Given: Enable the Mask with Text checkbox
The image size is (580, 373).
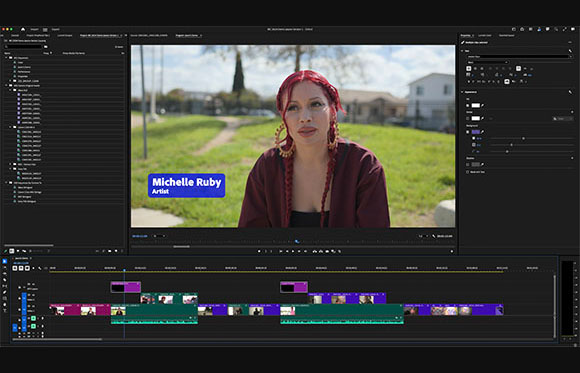Looking at the screenshot, I should 467,172.
